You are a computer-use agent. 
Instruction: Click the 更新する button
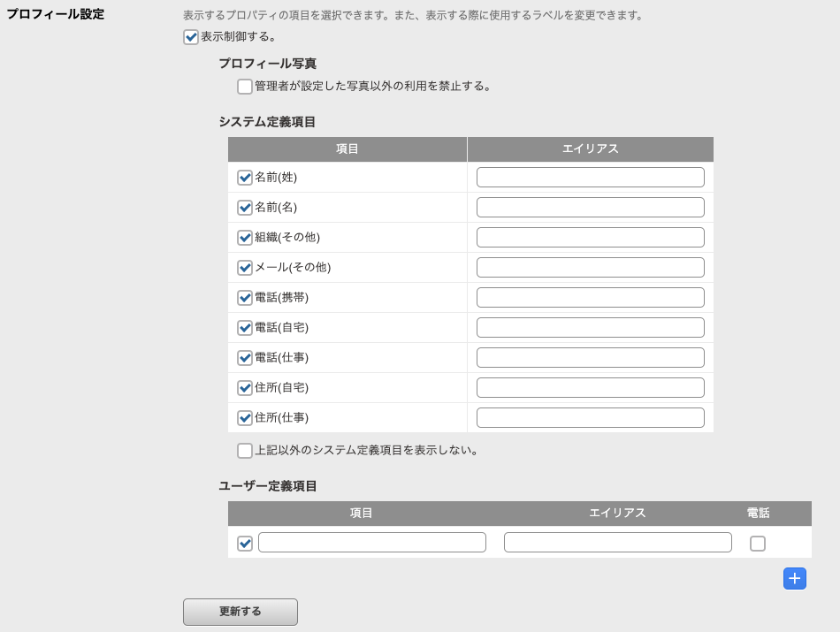241,612
